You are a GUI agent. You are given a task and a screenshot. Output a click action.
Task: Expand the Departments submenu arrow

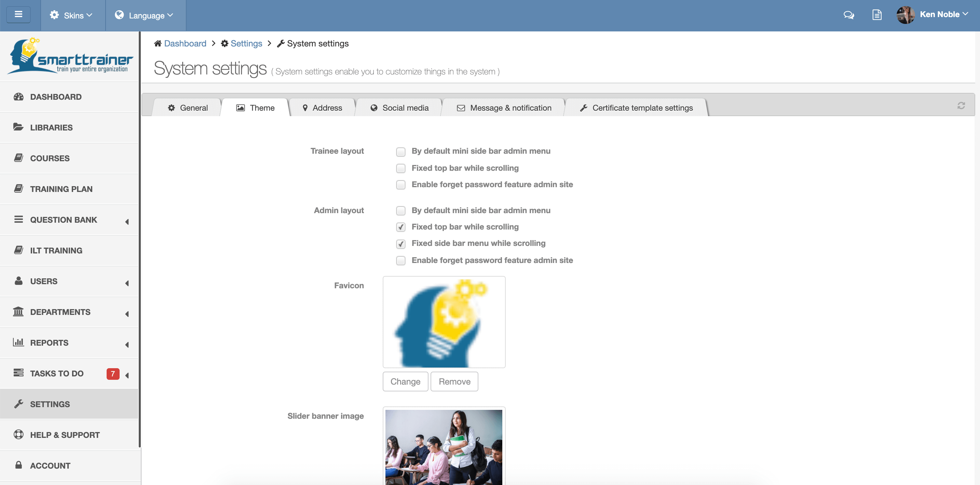point(127,314)
